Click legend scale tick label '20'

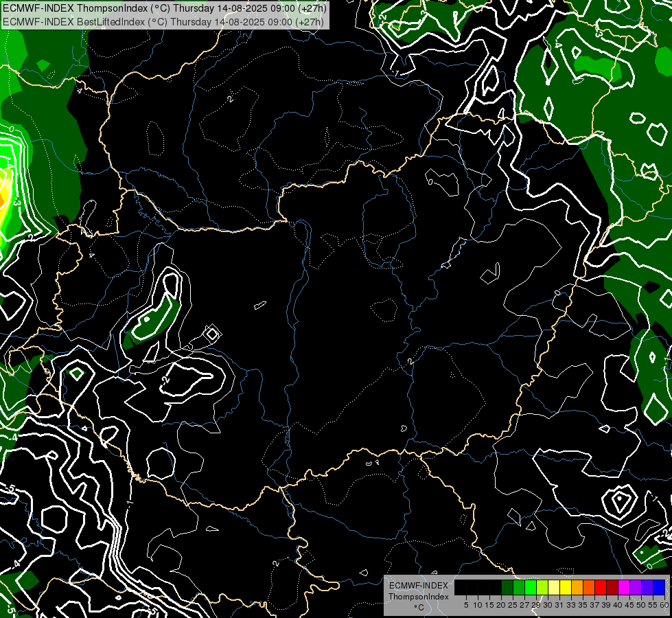[x=502, y=605]
